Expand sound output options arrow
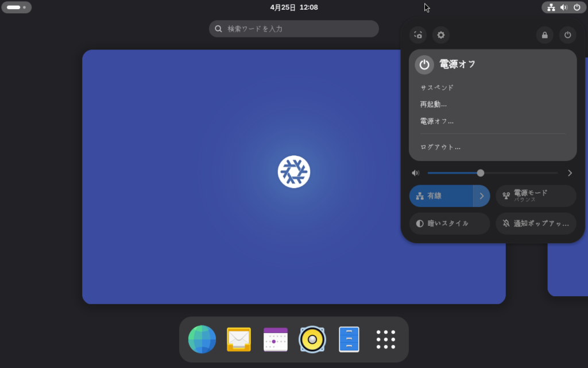Screen dimensions: 588x368 [x=570, y=173]
